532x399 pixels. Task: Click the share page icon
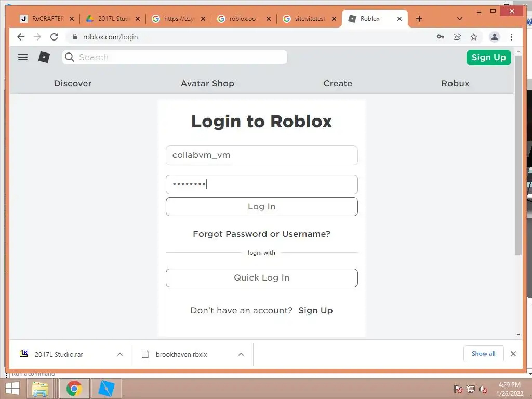(457, 37)
